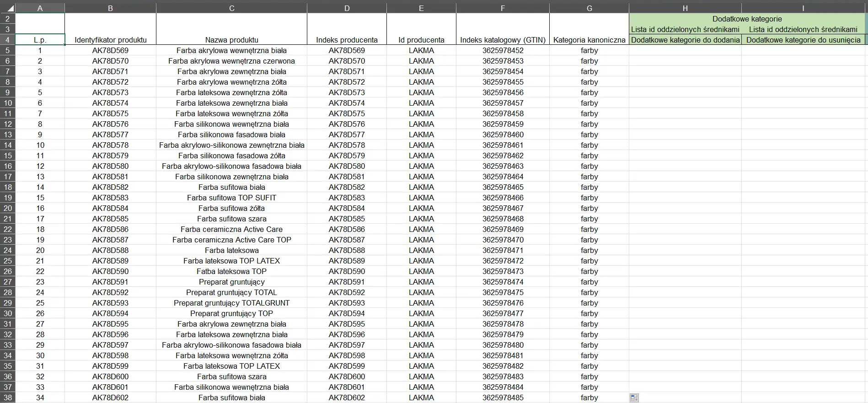The image size is (868, 403).
Task: Select the 'Indeks katalogowy (GTIN)' header cell
Action: [x=503, y=40]
